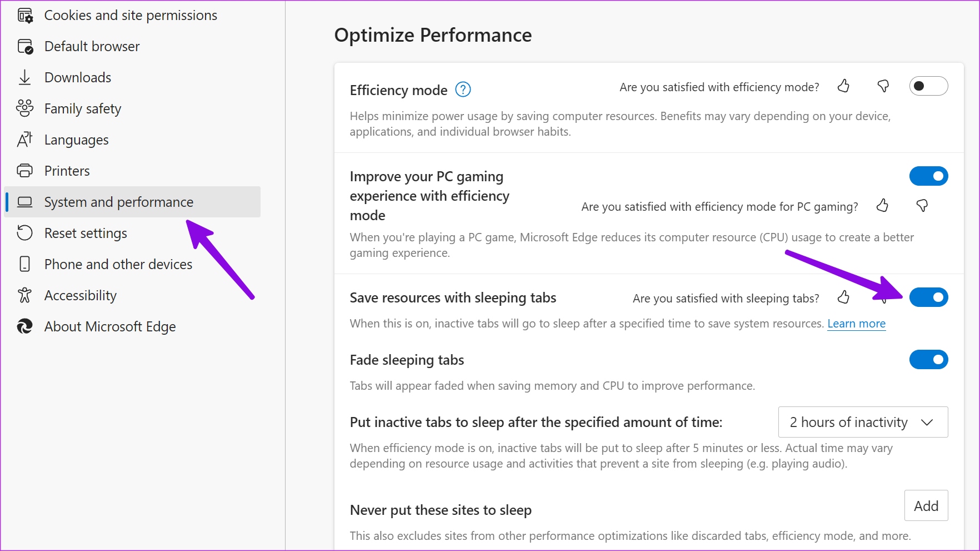The height and width of the screenshot is (551, 980).
Task: Enable the Efficiency mode toggle
Action: tap(928, 86)
